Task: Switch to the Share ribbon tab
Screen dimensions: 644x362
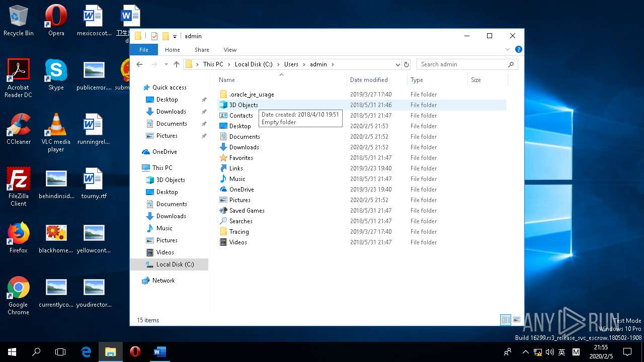Action: click(x=202, y=49)
